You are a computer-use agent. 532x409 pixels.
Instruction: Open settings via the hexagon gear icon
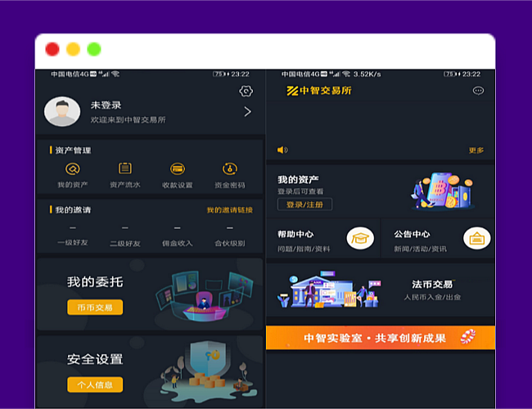tap(246, 91)
